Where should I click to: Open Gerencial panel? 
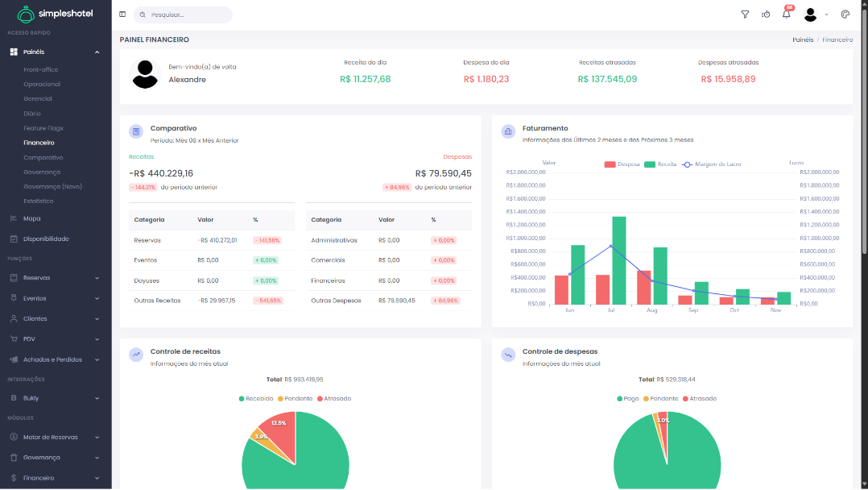[x=38, y=98]
